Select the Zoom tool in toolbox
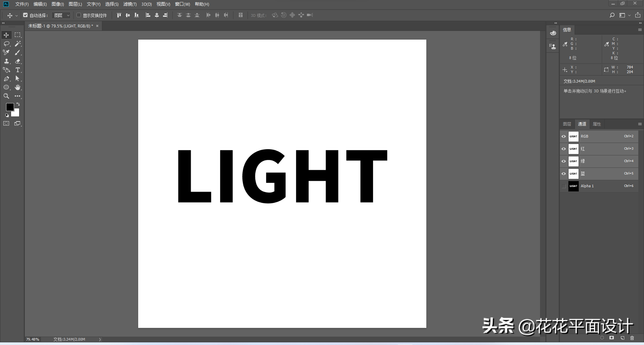Viewport: 644px width, 345px height. pyautogui.click(x=6, y=96)
